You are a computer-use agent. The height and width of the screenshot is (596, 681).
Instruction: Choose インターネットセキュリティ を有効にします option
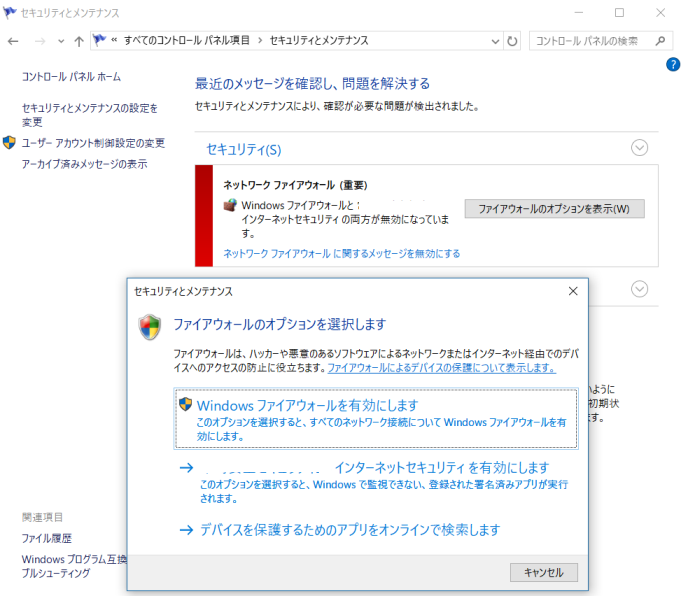(x=376, y=481)
